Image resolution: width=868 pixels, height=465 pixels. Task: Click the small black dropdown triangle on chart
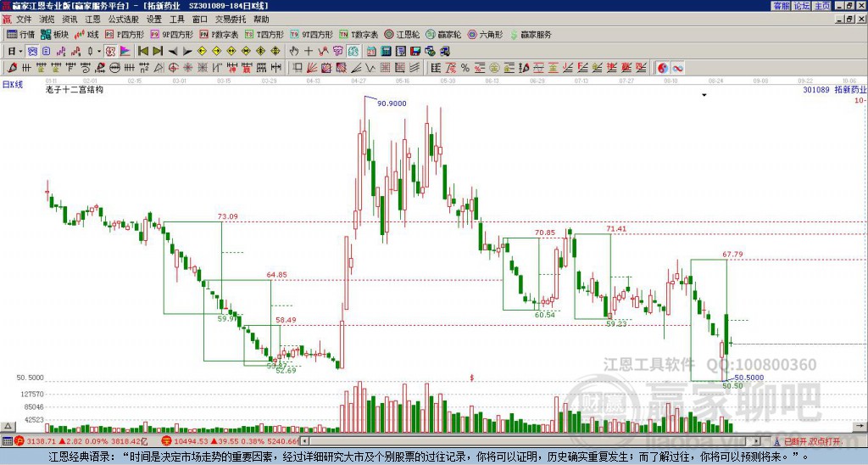point(704,95)
